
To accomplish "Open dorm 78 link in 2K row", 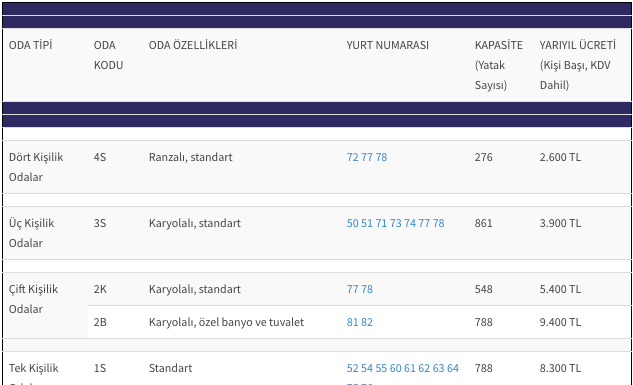I will [x=367, y=289].
